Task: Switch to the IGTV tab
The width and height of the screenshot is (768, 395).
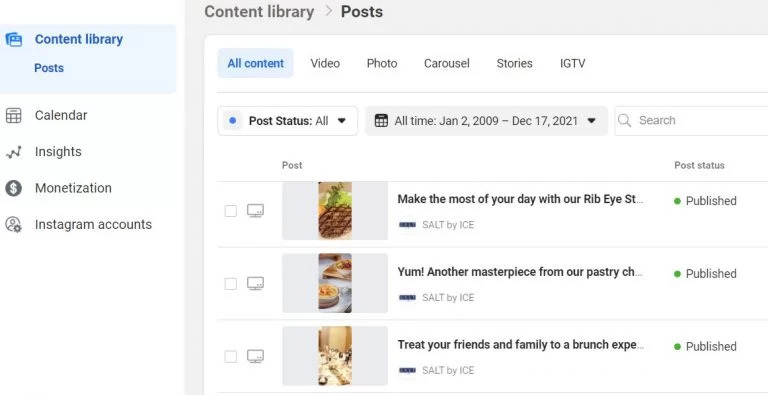Action: click(573, 64)
